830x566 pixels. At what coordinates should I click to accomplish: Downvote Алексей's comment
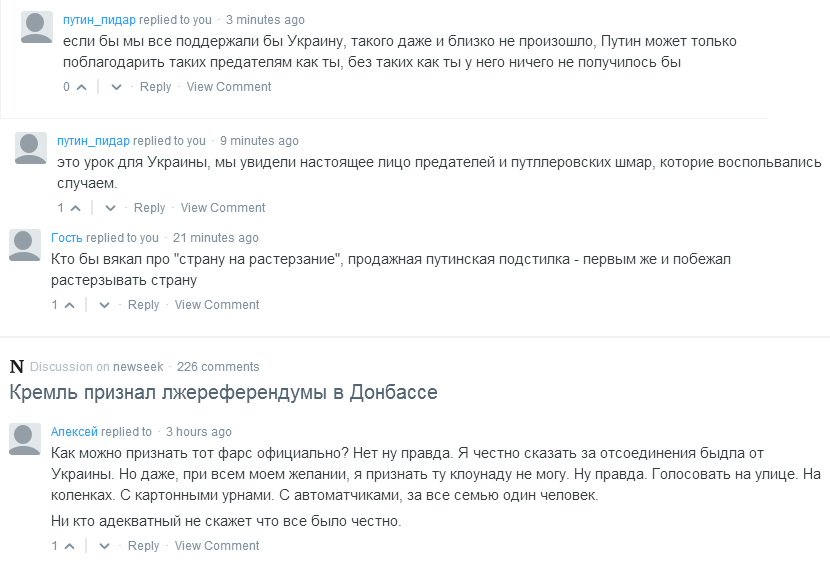(x=104, y=546)
